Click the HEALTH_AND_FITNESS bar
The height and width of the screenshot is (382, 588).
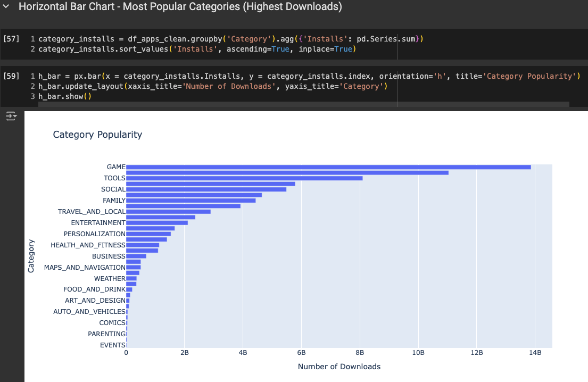coord(143,245)
